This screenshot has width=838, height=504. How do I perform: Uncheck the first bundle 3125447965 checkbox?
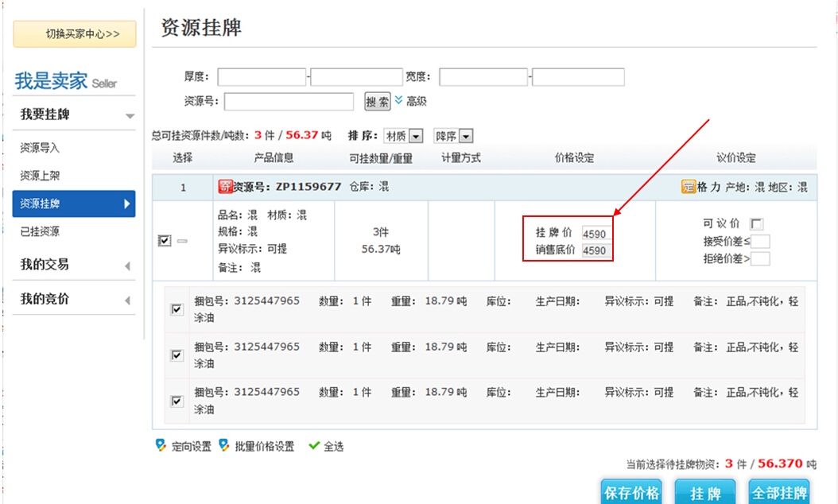177,309
